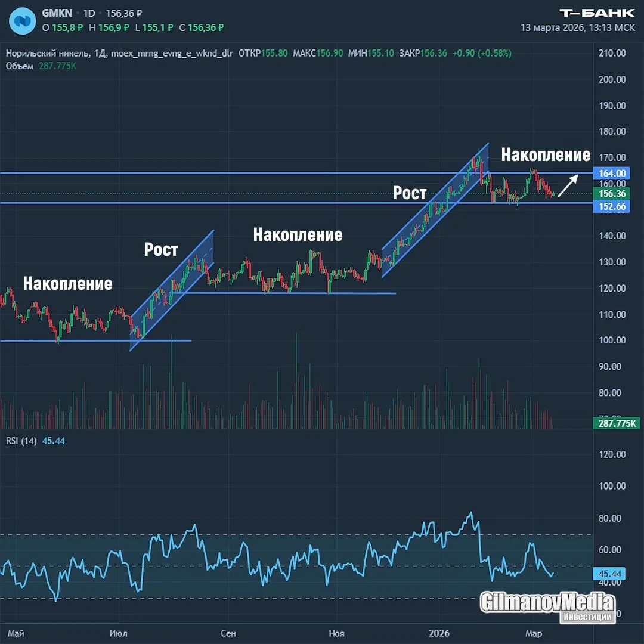The height and width of the screenshot is (644, 644).
Task: Click the 130.00 price axis label
Action: point(612,262)
